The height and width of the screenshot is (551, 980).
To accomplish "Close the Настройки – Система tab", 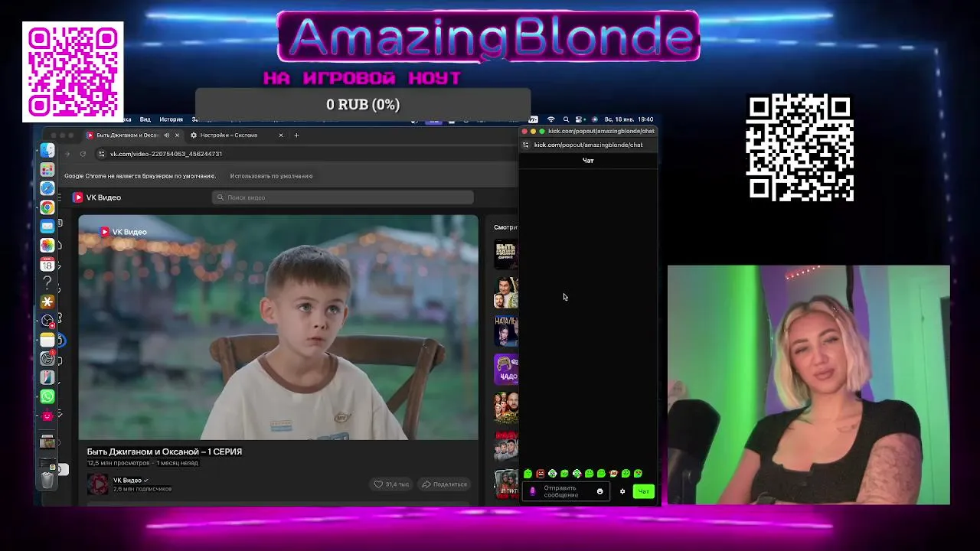I will pyautogui.click(x=280, y=135).
